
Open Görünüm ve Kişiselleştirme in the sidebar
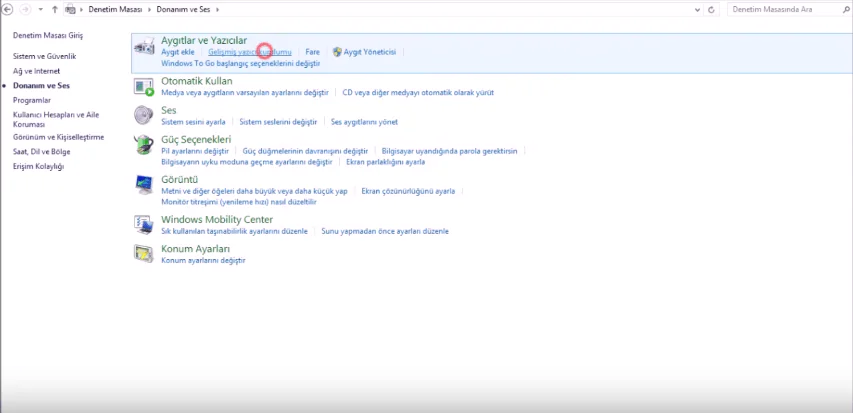click(x=58, y=138)
